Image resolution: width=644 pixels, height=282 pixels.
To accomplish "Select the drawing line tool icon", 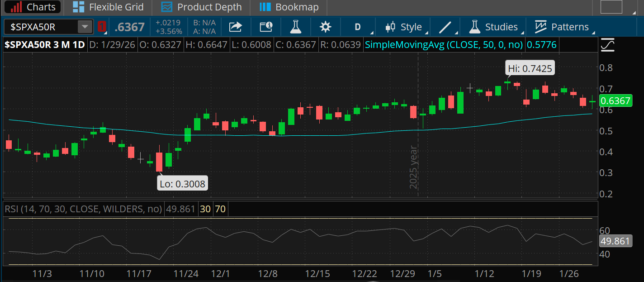I will 445,27.
